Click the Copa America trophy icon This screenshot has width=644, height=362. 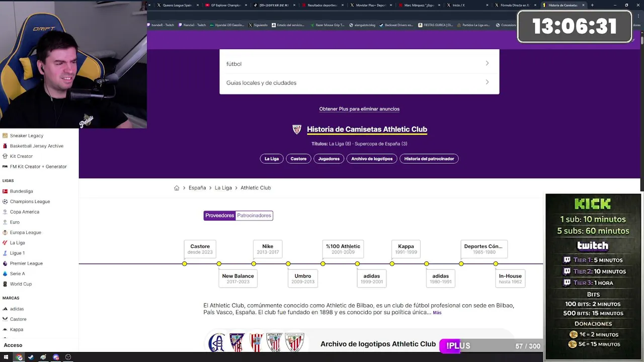(5, 212)
